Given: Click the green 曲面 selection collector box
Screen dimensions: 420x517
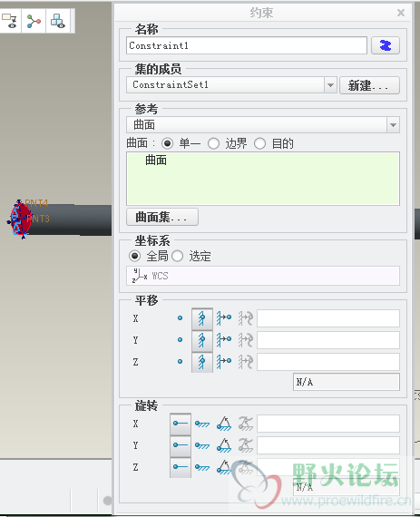Looking at the screenshot, I should pyautogui.click(x=263, y=179).
